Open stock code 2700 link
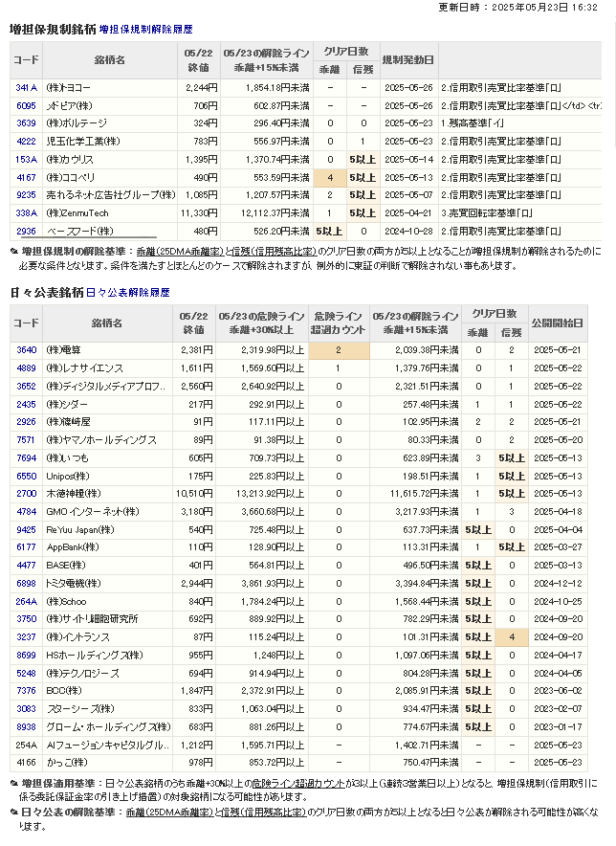 point(26,494)
